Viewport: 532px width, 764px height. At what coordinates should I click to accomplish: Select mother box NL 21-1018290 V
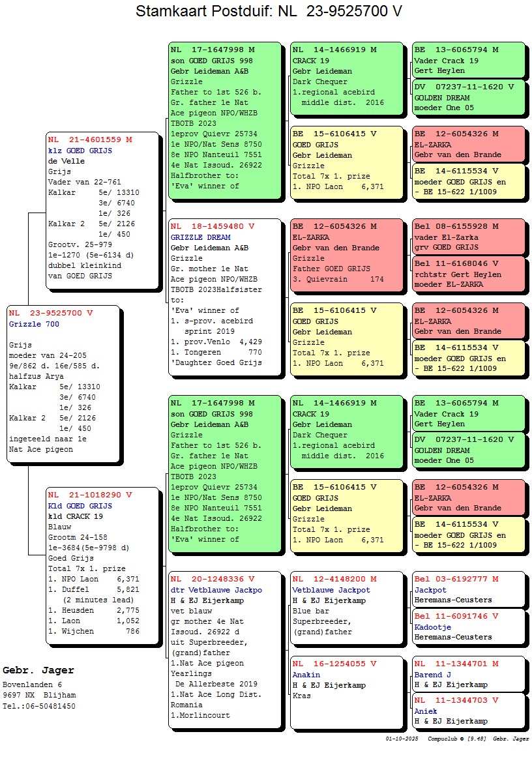(103, 565)
